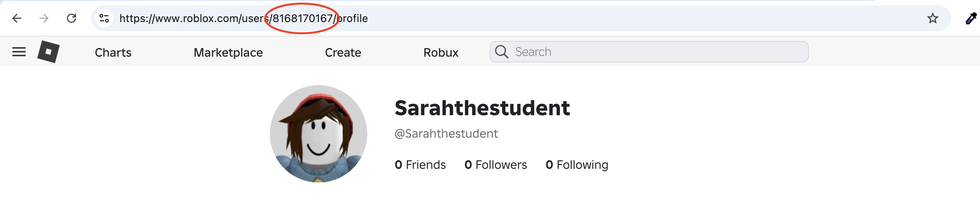The height and width of the screenshot is (200, 980).
Task: Open the hamburger navigation menu
Action: click(x=19, y=52)
